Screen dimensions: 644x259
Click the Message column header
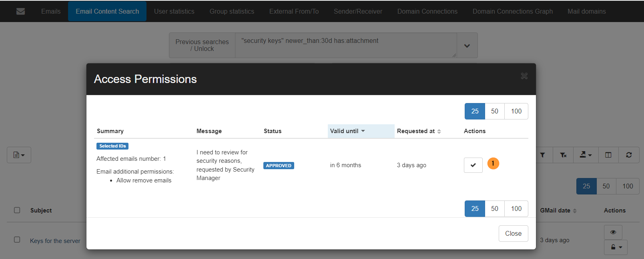(x=209, y=131)
